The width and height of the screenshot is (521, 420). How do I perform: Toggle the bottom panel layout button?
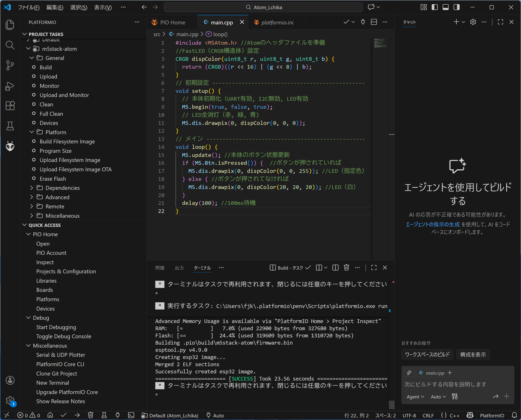pyautogui.click(x=446, y=7)
